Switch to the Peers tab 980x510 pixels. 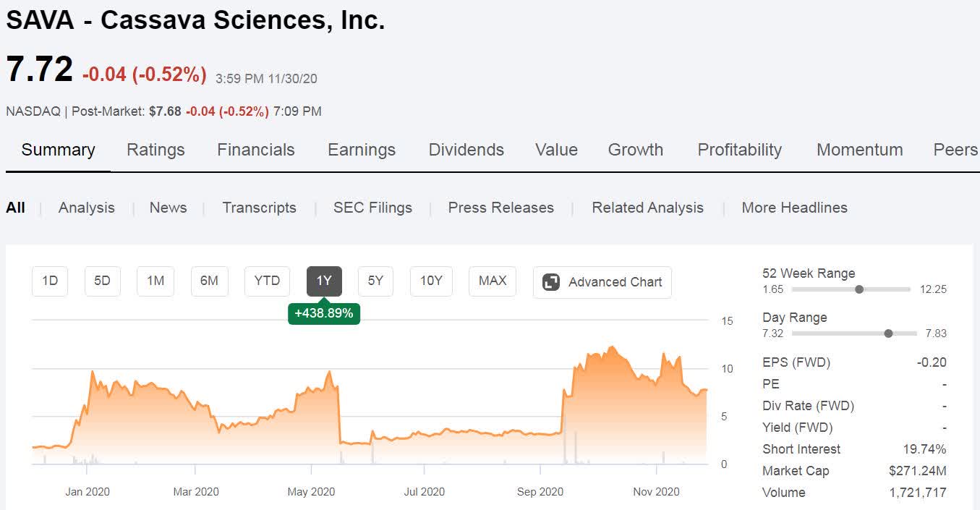pos(955,150)
